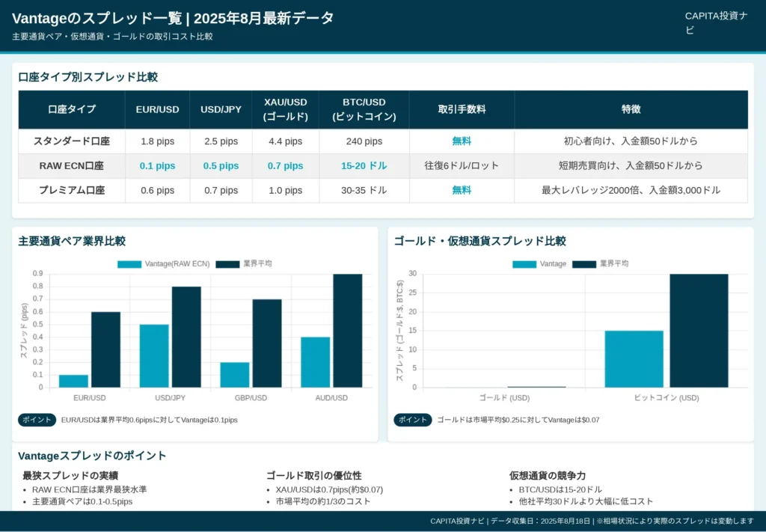The width and height of the screenshot is (766, 532).
Task: Click the 初心者向け、入金額50ドルから cell
Action: tap(631, 141)
